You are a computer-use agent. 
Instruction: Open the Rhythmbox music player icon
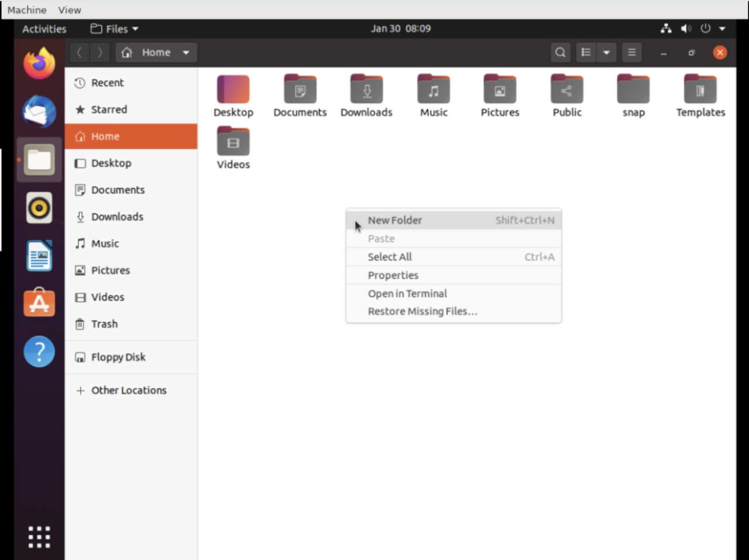39,208
